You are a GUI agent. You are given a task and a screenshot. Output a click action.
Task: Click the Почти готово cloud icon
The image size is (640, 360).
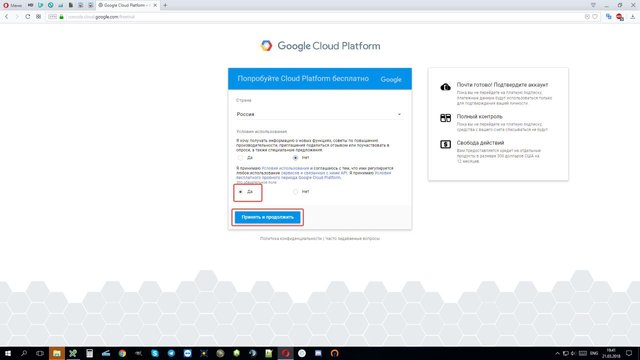[x=445, y=87]
